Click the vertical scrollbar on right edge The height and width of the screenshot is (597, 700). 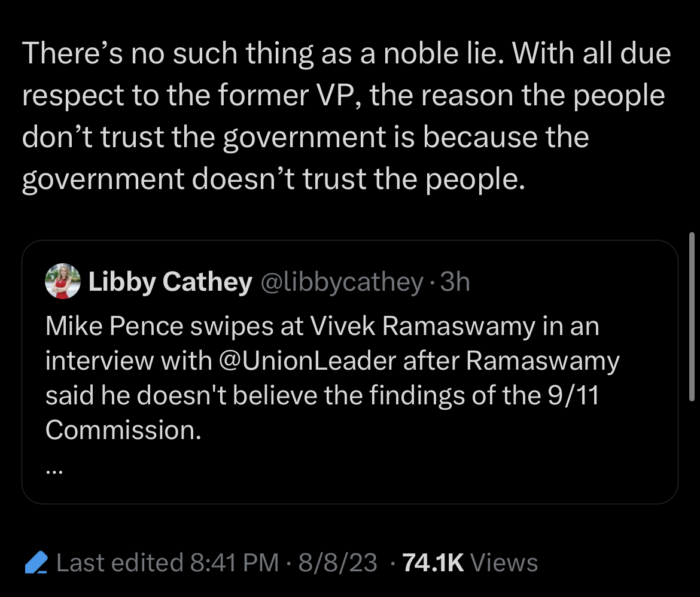(x=692, y=317)
